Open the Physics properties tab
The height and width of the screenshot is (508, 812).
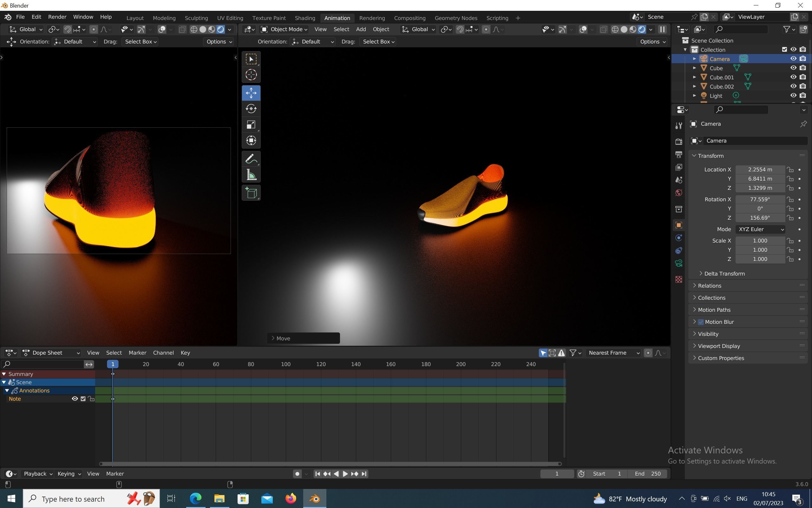pos(678,238)
